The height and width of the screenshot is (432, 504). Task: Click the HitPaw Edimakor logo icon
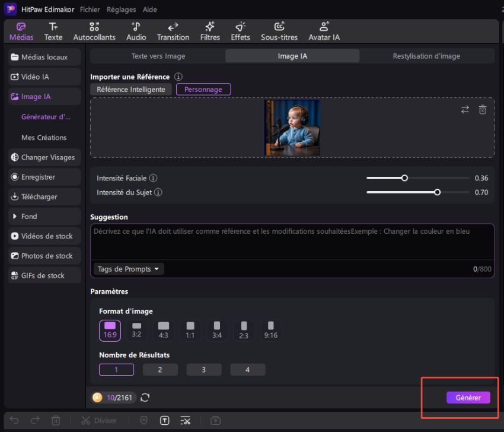(10, 9)
